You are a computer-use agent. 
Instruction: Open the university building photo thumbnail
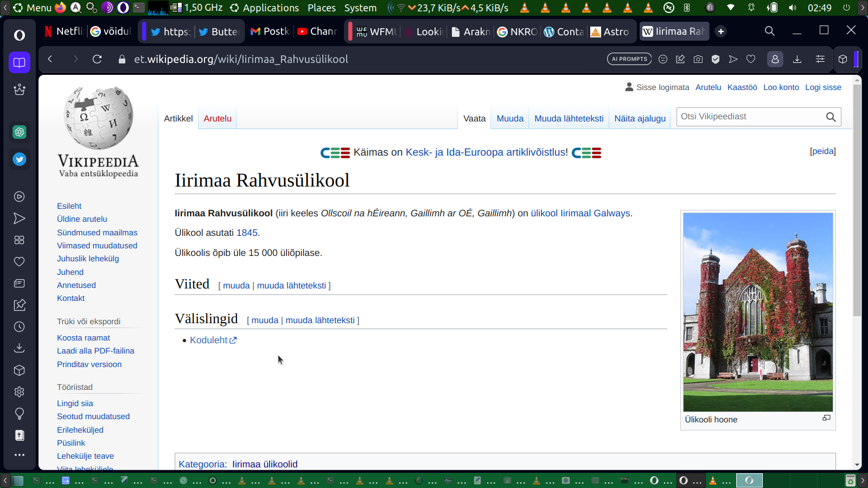coord(758,312)
